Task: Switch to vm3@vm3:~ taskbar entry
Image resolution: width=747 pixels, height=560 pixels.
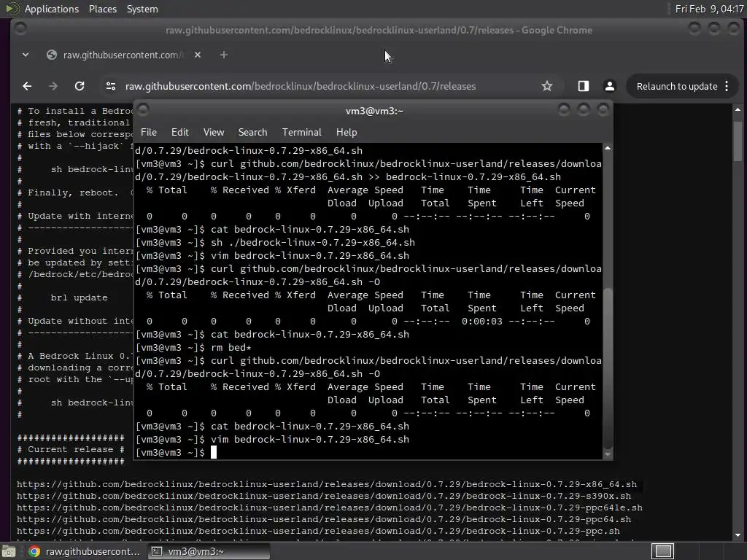Action: point(208,551)
